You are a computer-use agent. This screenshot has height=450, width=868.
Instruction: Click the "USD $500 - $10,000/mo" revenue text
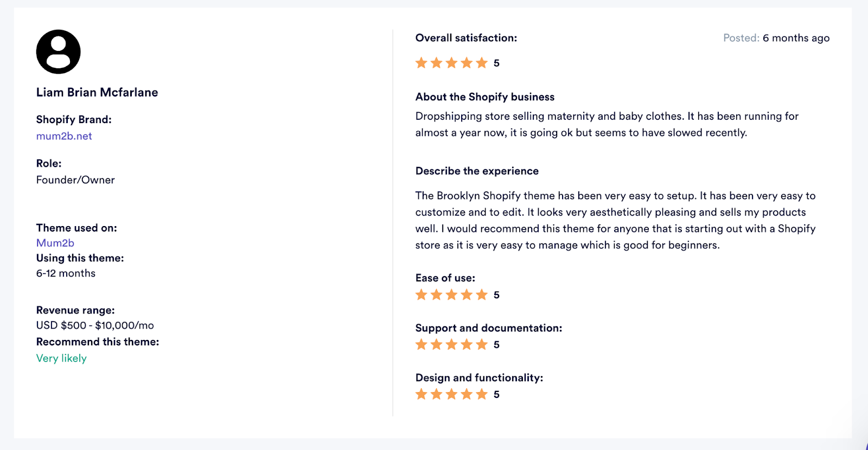tap(95, 325)
